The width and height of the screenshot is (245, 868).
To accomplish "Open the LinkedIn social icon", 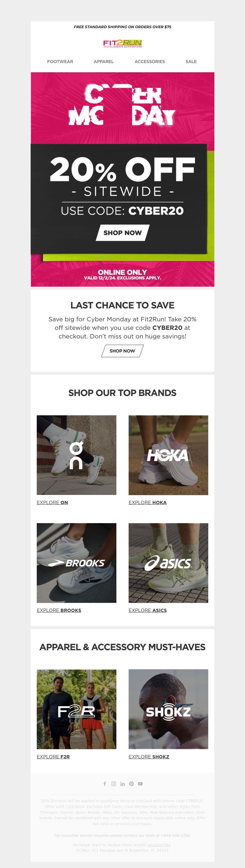I will [123, 783].
